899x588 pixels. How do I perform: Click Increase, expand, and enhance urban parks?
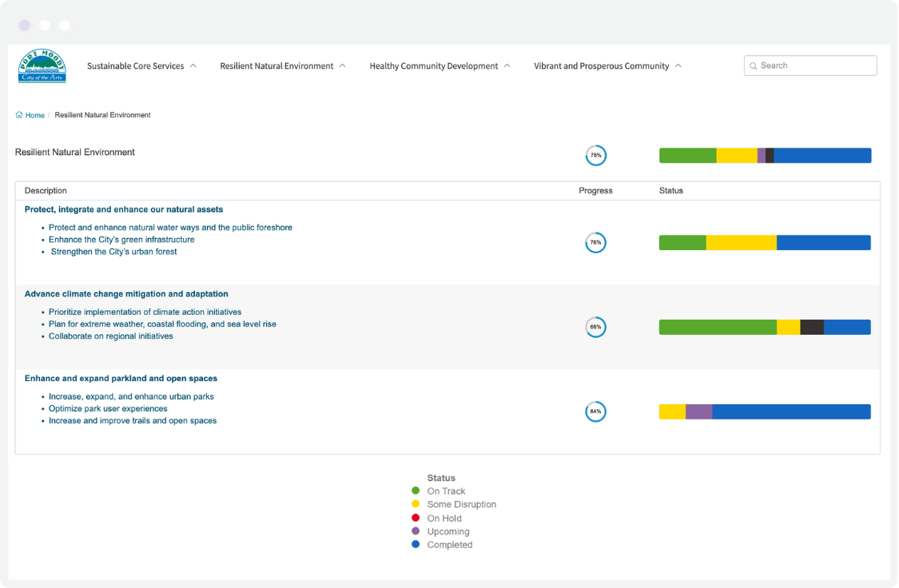(130, 396)
